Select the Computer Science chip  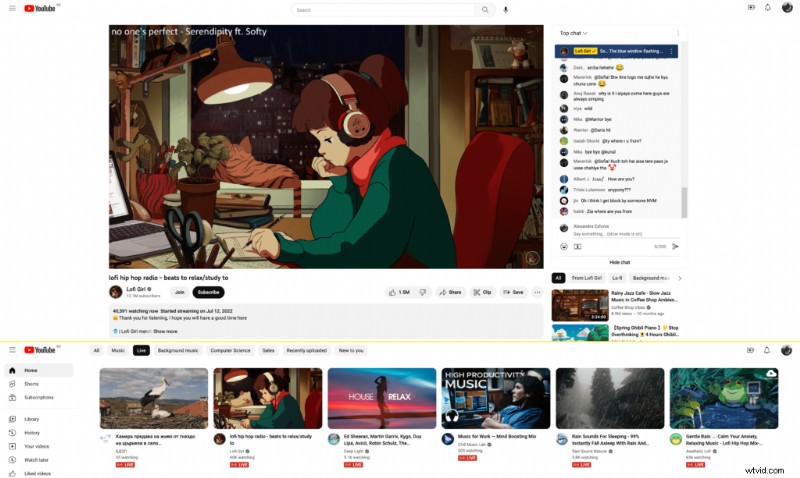pyautogui.click(x=231, y=350)
